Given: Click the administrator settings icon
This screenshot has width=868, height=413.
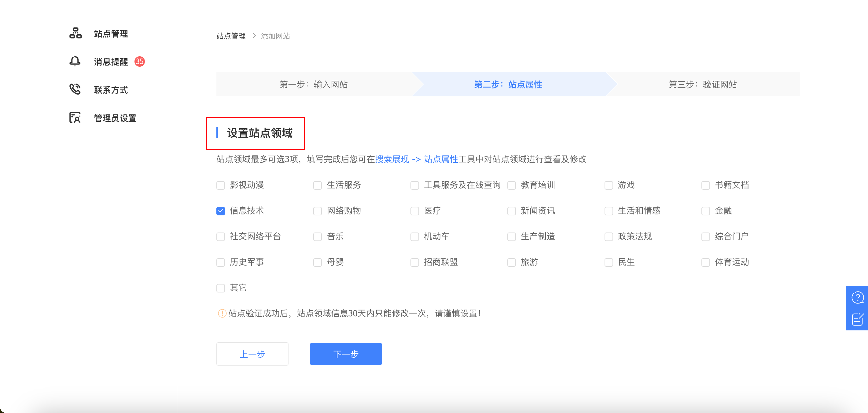Looking at the screenshot, I should pos(75,118).
